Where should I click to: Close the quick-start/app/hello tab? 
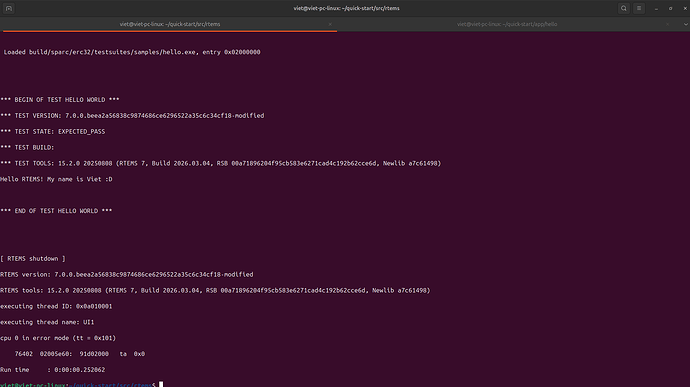668,24
